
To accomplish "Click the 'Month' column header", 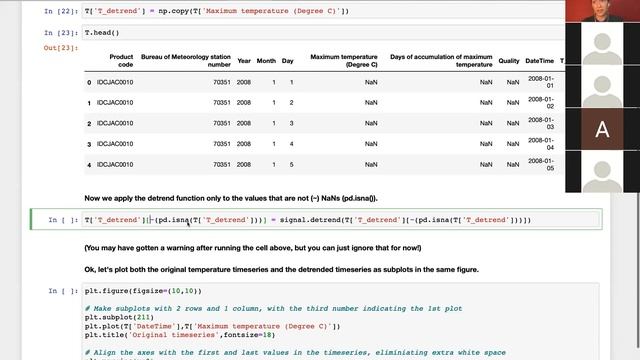I will tap(266, 61).
